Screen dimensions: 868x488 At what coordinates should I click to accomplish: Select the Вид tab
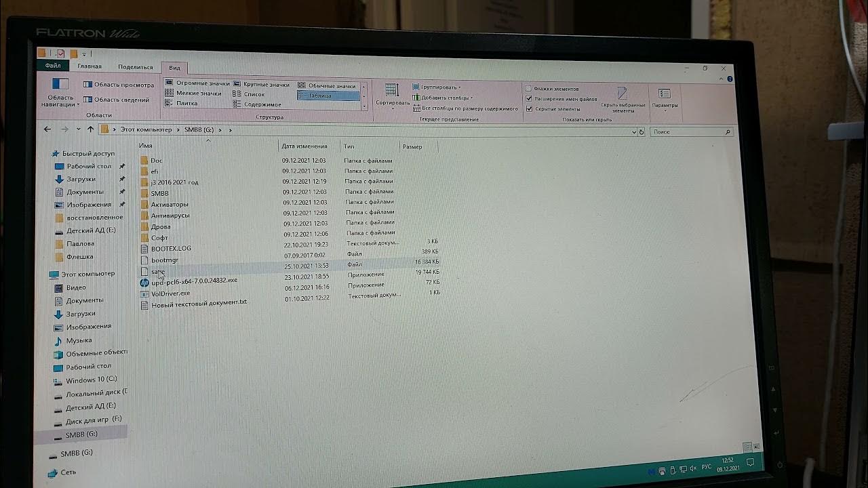click(174, 68)
